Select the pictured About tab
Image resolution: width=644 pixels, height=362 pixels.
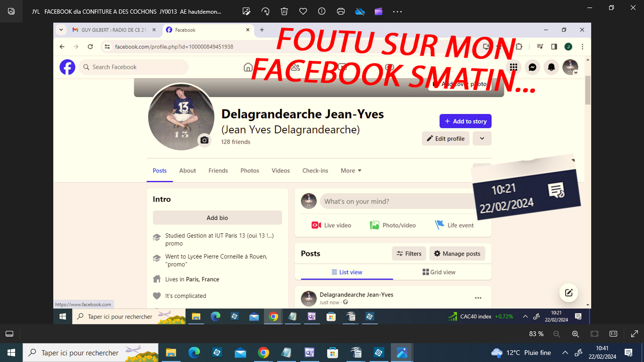[x=188, y=171]
